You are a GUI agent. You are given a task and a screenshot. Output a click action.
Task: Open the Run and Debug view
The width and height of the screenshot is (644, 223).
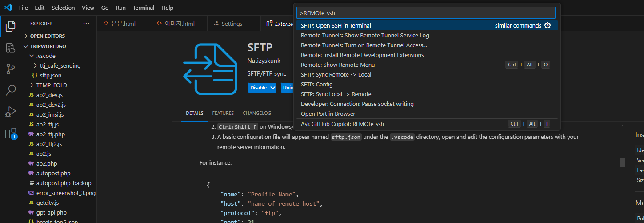pyautogui.click(x=10, y=112)
